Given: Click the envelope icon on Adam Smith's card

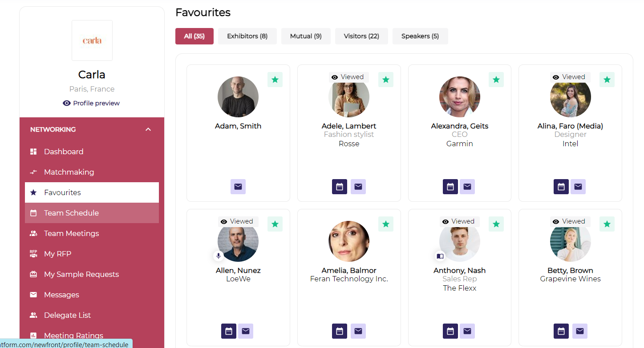Looking at the screenshot, I should [x=238, y=187].
